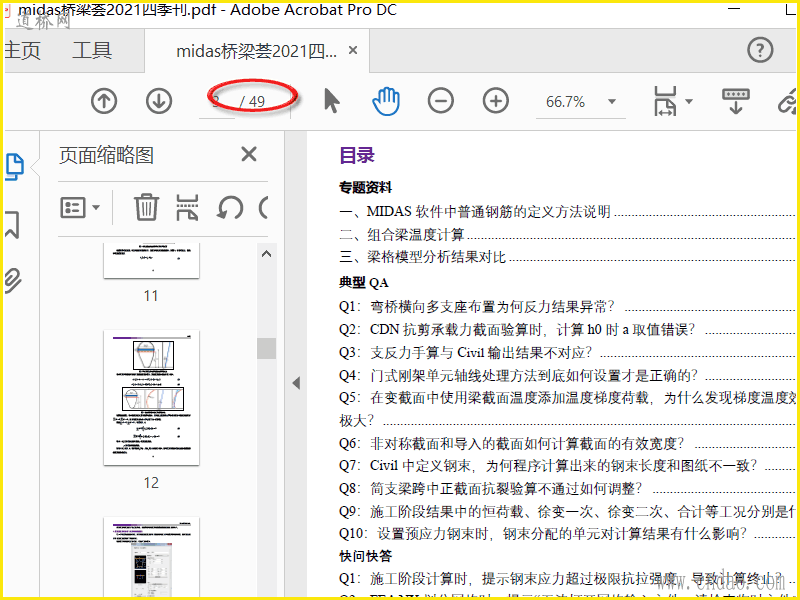Click the thumbnail scrollbar handle
Screen dimensions: 800x600
[266, 348]
